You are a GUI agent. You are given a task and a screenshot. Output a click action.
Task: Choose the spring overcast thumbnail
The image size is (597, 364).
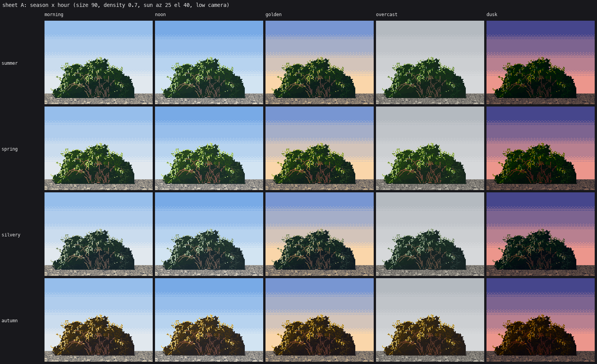(430, 148)
